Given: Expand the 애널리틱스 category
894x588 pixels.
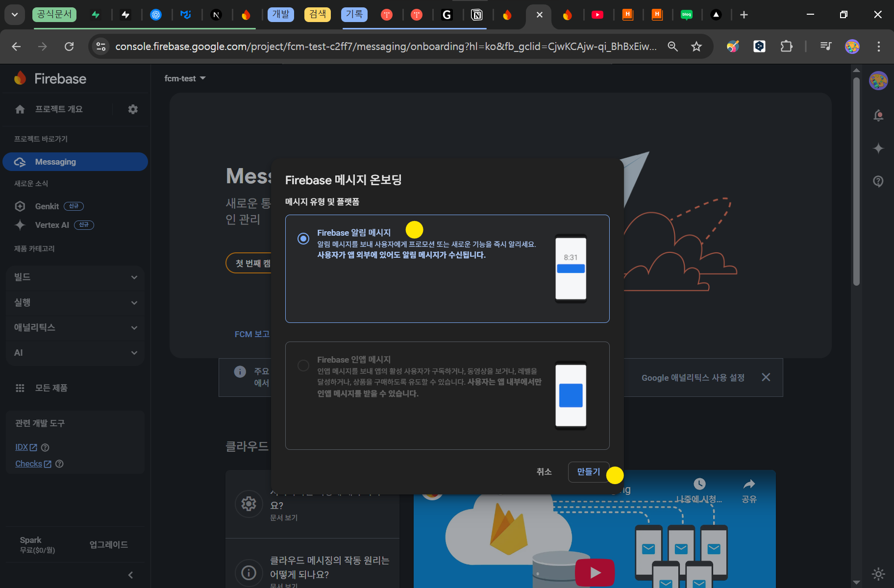Looking at the screenshot, I should click(75, 328).
